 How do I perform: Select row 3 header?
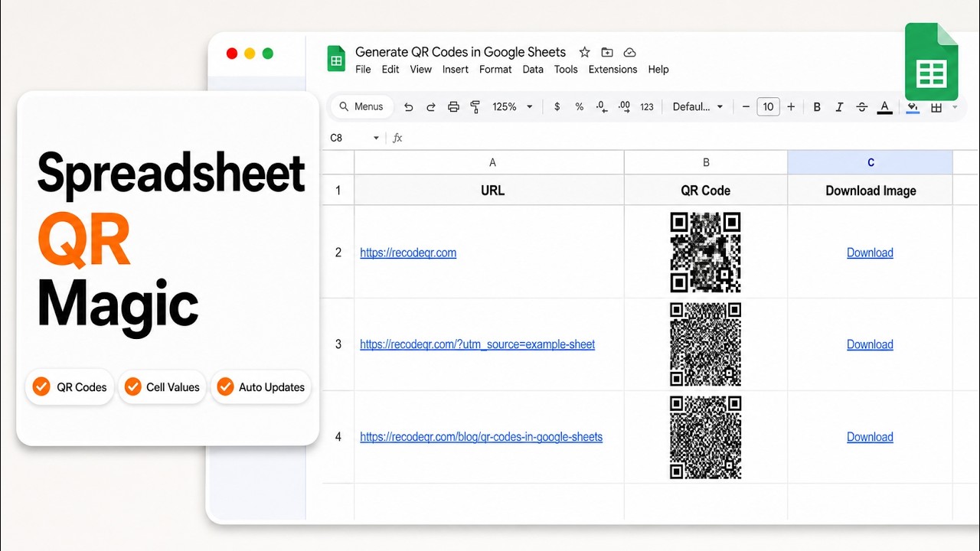click(338, 344)
